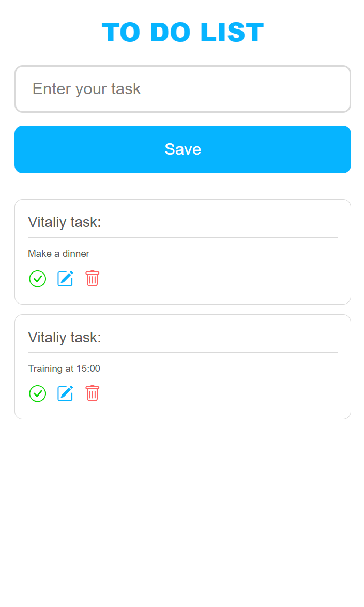This screenshot has height=607, width=364.
Task: Select Vitaliy task title above Training at 15:00
Action: pos(64,338)
